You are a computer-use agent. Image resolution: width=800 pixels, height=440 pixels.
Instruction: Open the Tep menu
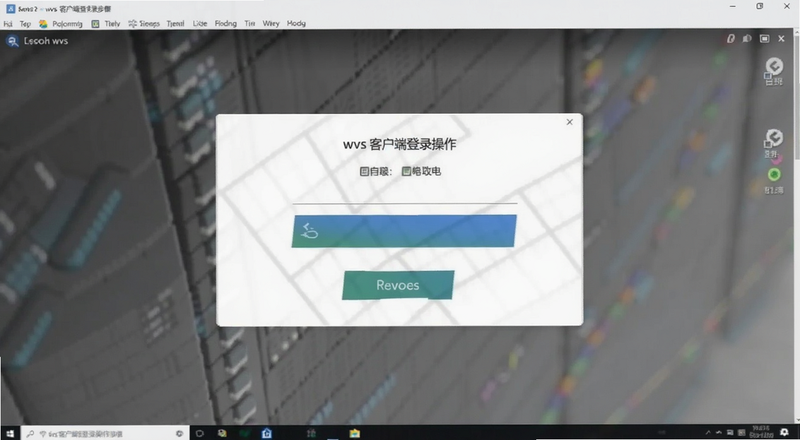(x=25, y=23)
